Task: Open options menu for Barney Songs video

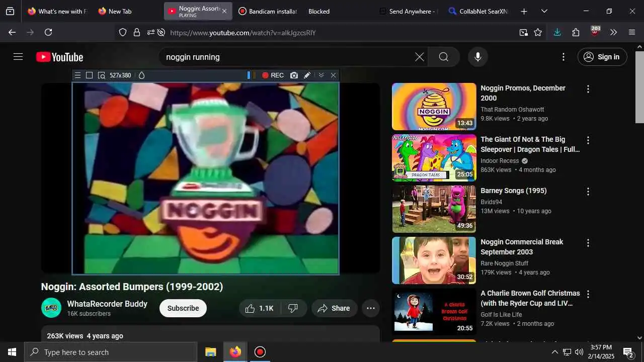Action: 588,192
